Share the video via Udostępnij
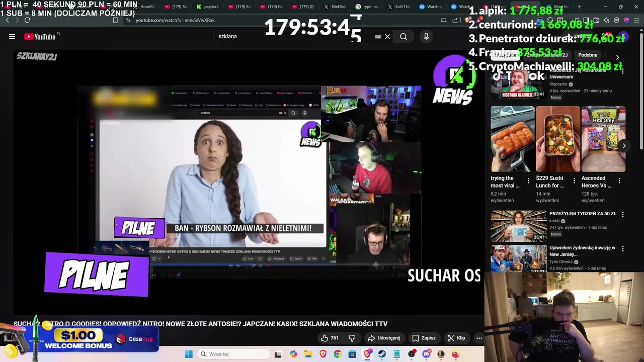This screenshot has height=362, width=644. coord(384,338)
